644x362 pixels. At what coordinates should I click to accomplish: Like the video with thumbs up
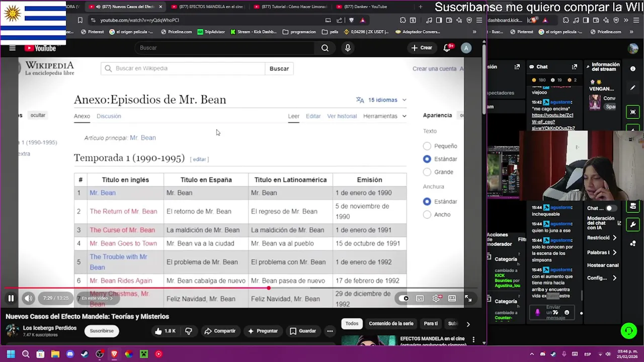click(165, 331)
